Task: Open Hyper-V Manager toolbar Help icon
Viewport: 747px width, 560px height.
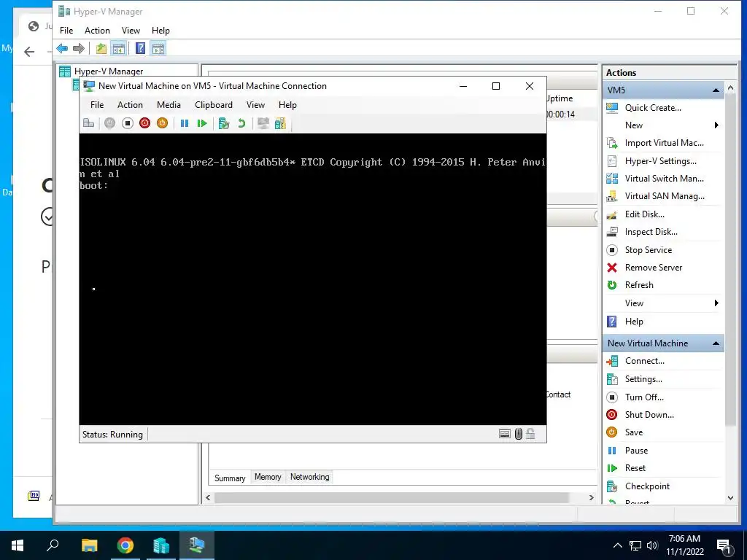Action: pos(140,48)
